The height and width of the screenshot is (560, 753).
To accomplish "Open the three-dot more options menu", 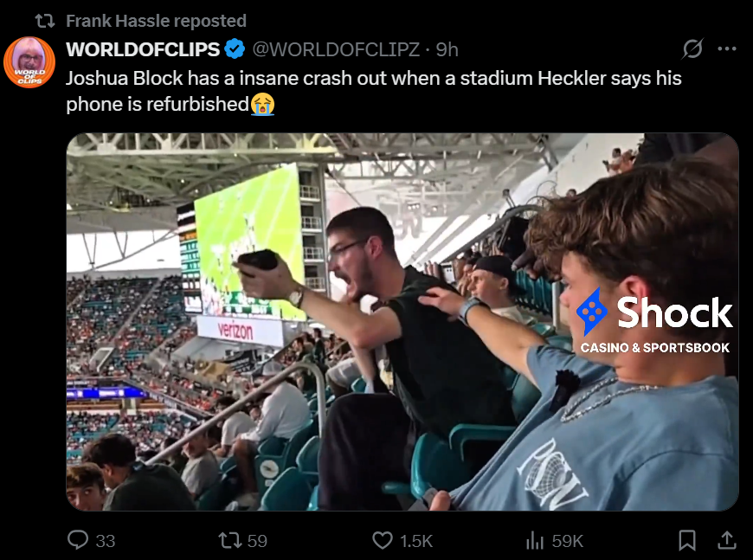I will pos(727,48).
